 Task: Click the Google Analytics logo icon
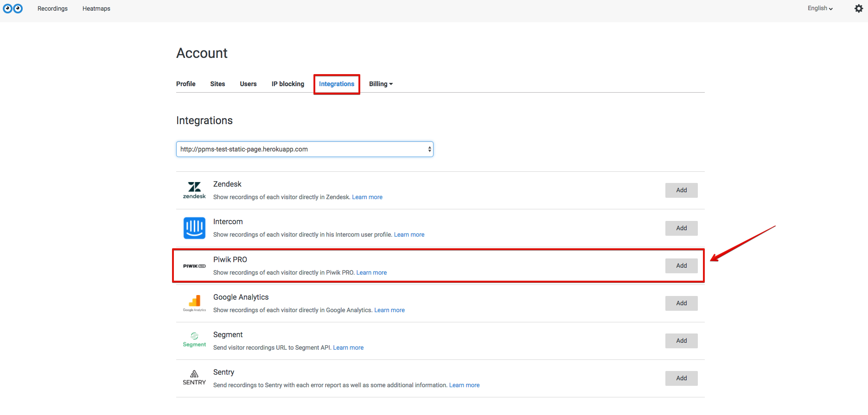(194, 303)
